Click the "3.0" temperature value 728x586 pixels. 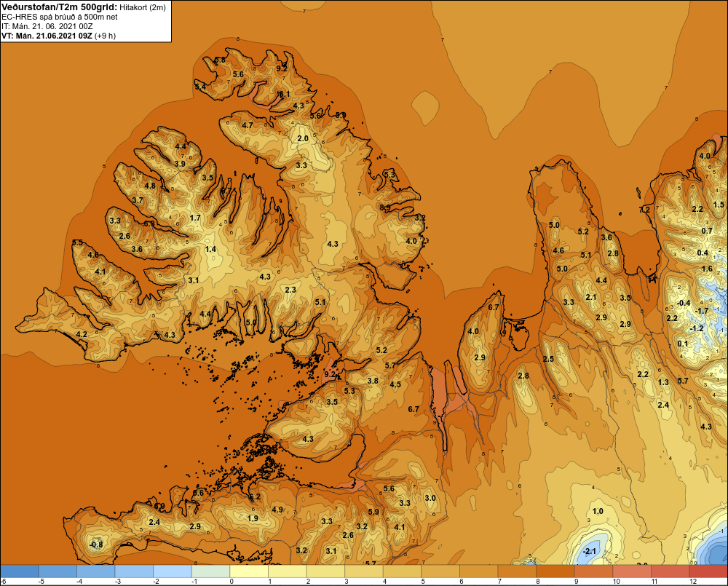(430, 498)
